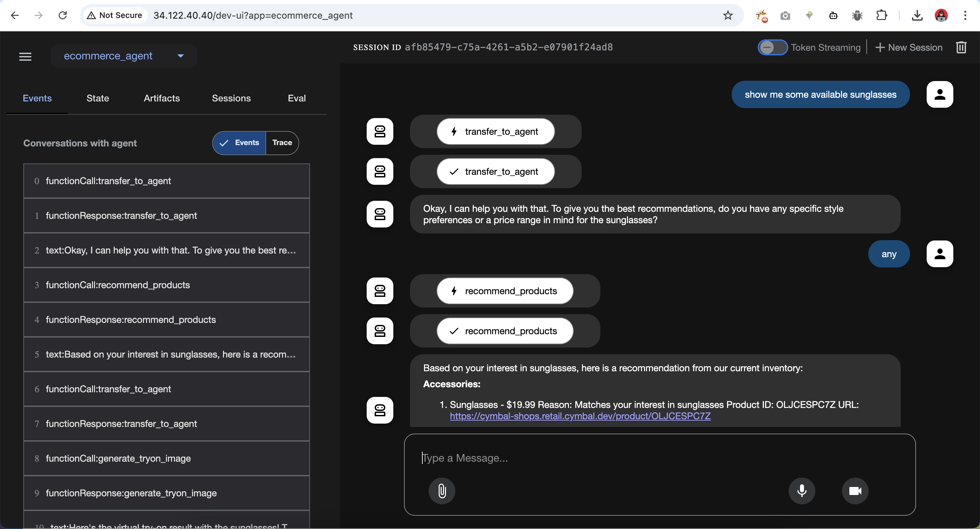Click the video camera icon
The height and width of the screenshot is (529, 980).
pyautogui.click(x=855, y=491)
